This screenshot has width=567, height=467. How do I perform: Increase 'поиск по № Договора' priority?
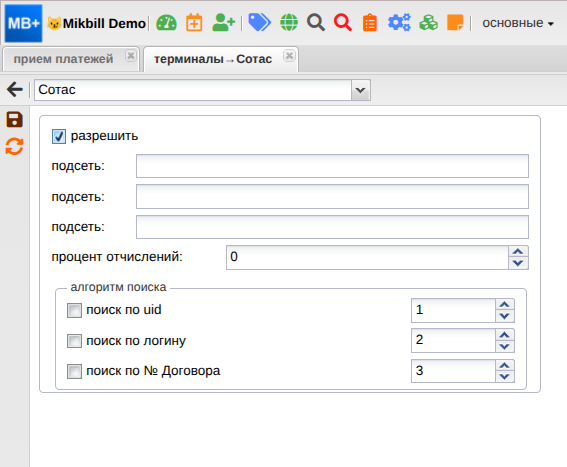click(x=504, y=365)
